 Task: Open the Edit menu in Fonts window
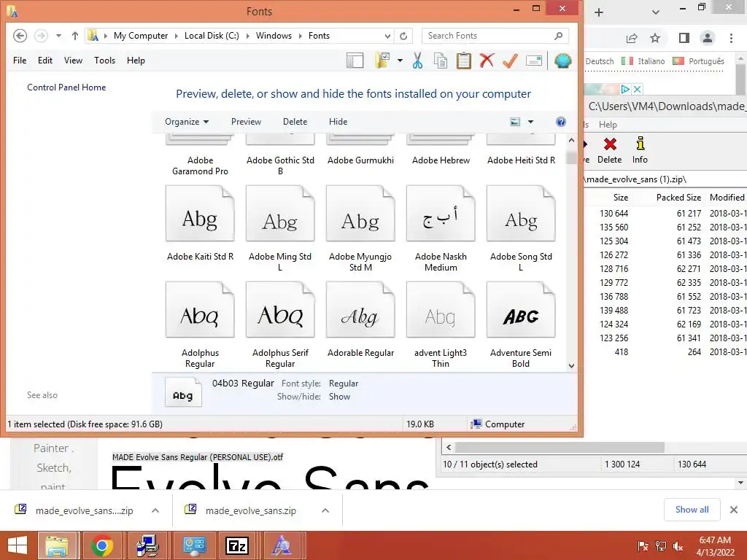click(45, 61)
